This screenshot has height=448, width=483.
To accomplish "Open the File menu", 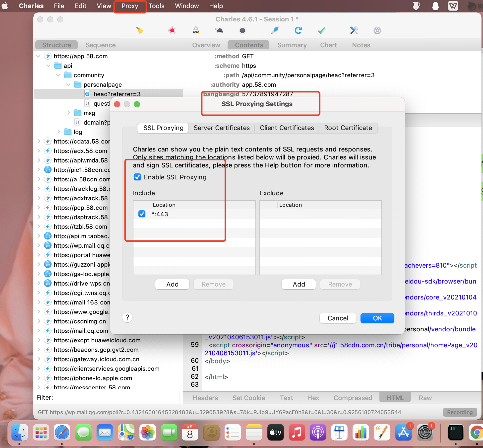I will pos(59,6).
